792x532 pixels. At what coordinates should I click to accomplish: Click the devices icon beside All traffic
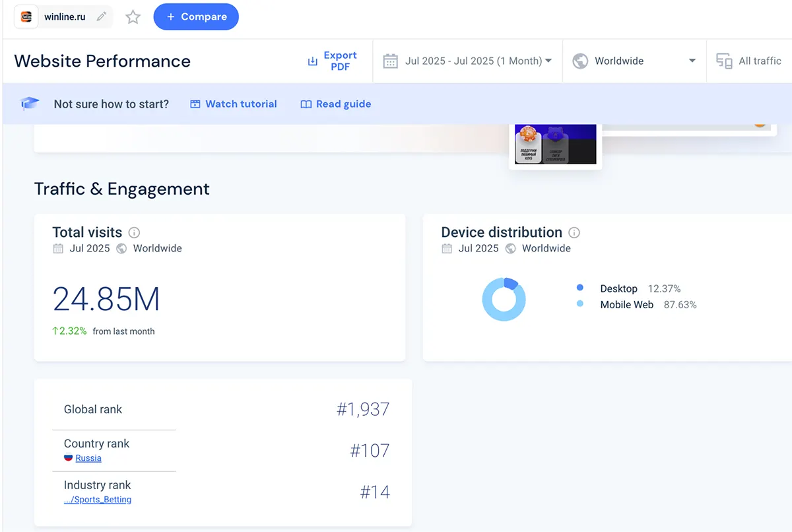click(x=724, y=61)
